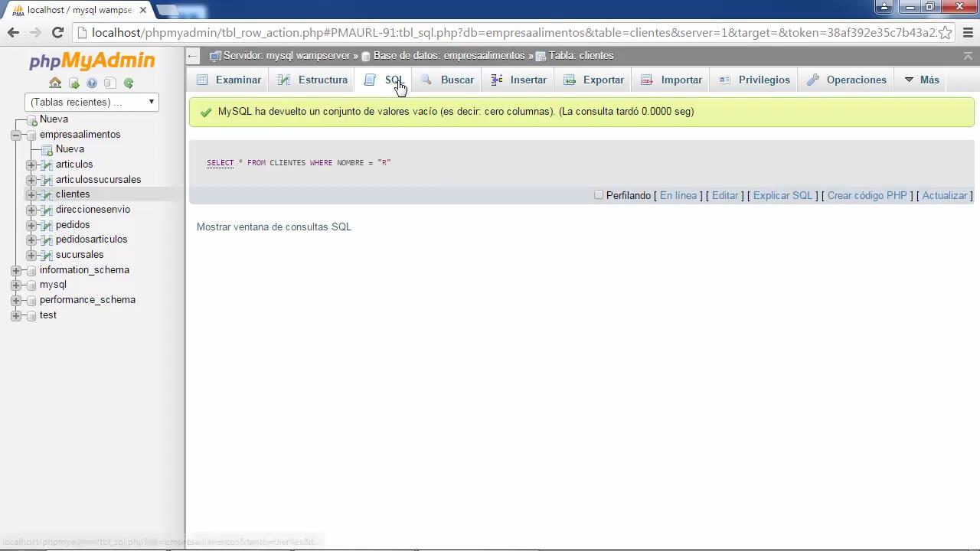Click browser back arrow
Image resolution: width=980 pixels, height=551 pixels.
click(13, 32)
